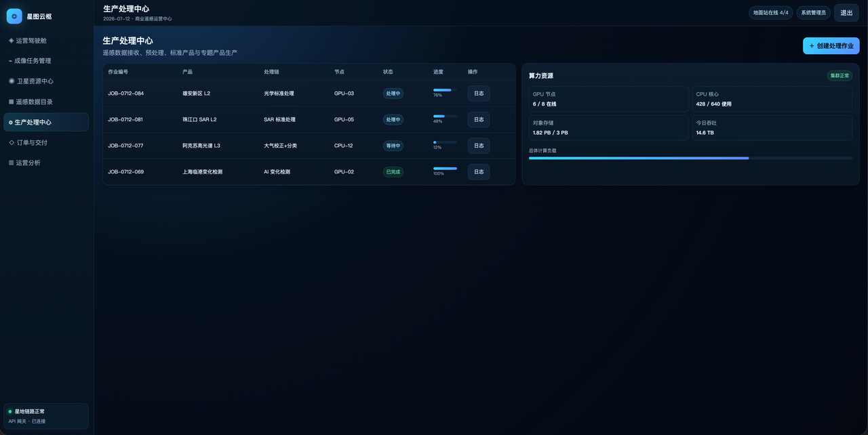Click the 光学标准处理 chain cell

pyautogui.click(x=279, y=94)
